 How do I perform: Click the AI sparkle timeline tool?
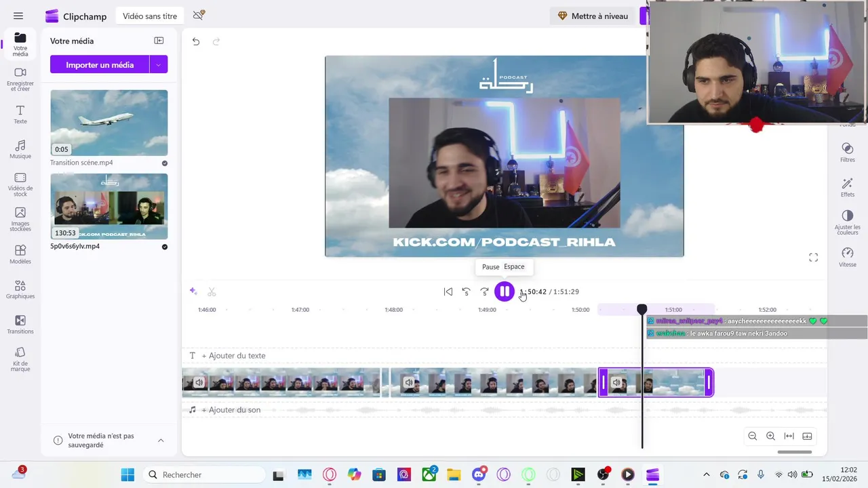pos(193,291)
